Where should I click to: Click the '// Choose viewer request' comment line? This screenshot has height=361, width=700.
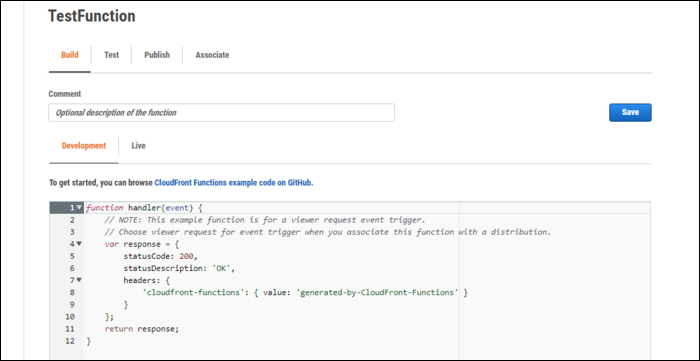click(328, 232)
